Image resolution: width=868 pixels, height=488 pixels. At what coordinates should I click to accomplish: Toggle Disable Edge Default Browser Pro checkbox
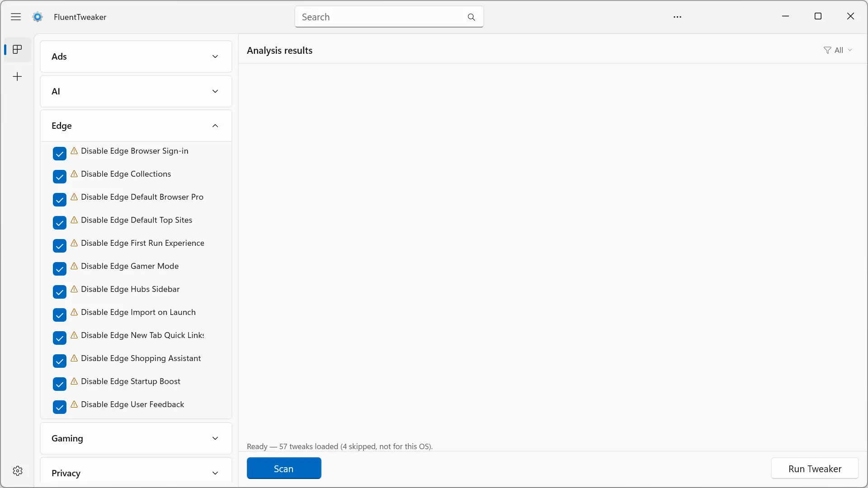coord(60,200)
